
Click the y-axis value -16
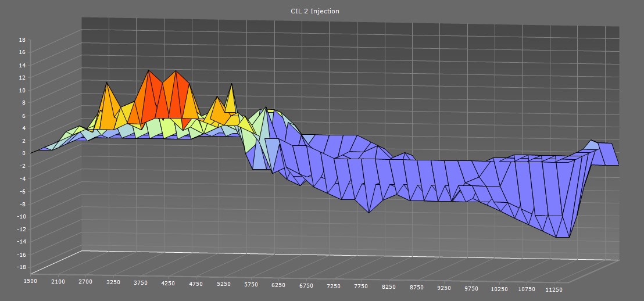coord(22,255)
